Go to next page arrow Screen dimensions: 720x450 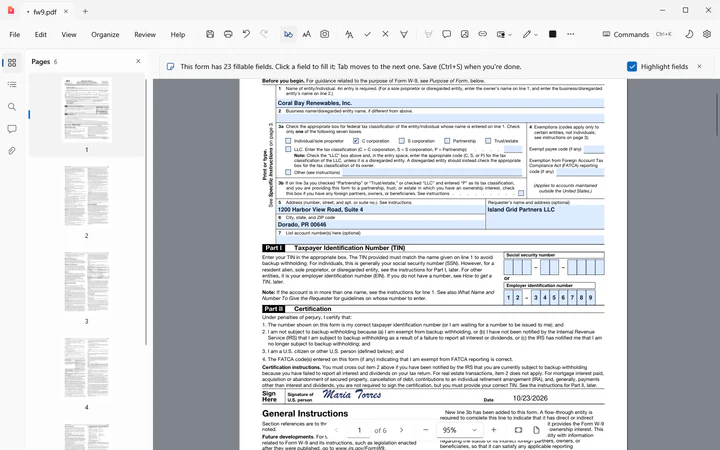(401, 430)
